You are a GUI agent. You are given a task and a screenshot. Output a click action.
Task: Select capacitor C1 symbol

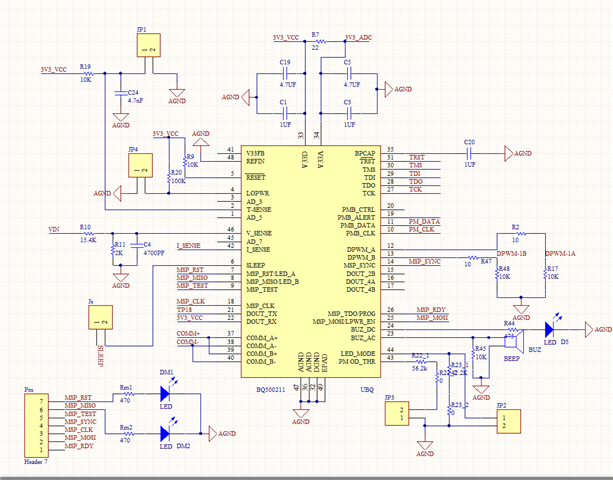click(x=285, y=113)
